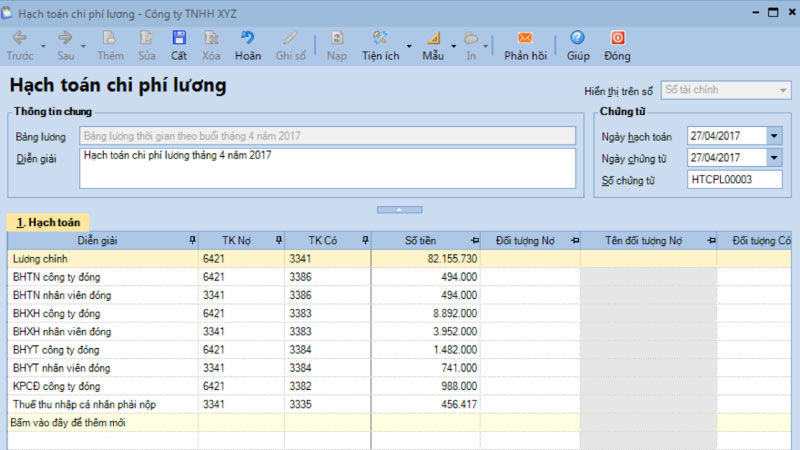The height and width of the screenshot is (450, 800).
Task: Click the Tên đối tượng Nợ header
Action: click(x=643, y=240)
